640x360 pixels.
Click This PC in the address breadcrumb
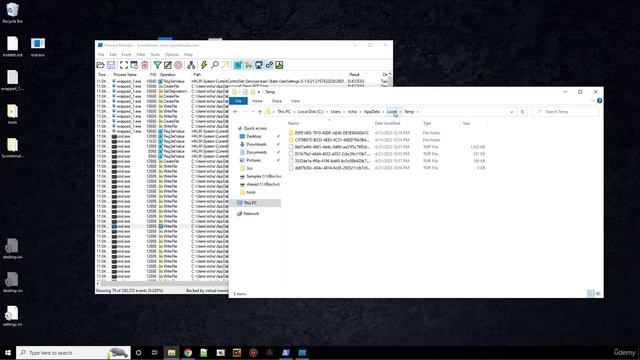click(x=284, y=112)
